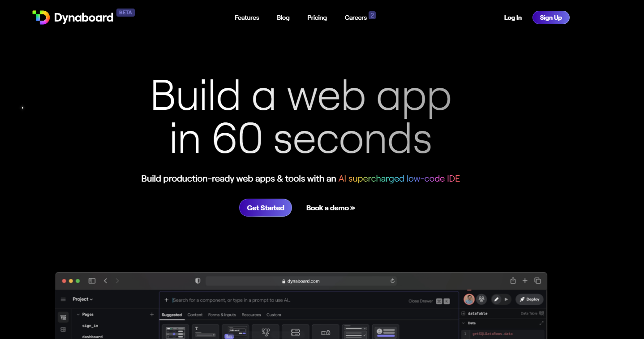Open the browser tab overview icon
This screenshot has height=339, width=644.
[x=537, y=281]
